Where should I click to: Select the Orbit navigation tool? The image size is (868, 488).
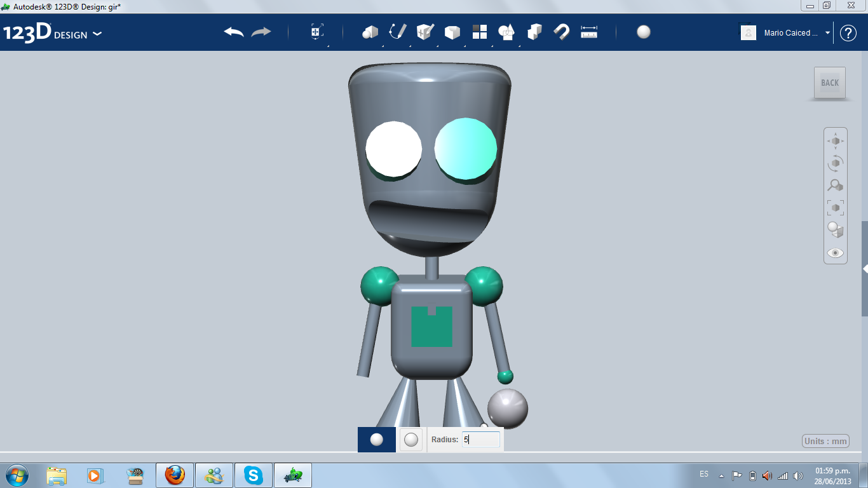[836, 163]
